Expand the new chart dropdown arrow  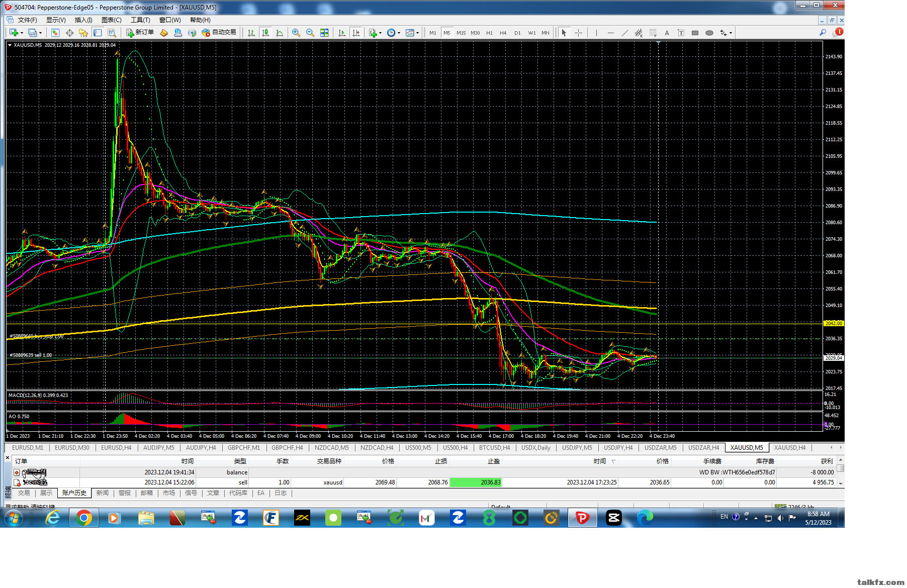point(22,33)
